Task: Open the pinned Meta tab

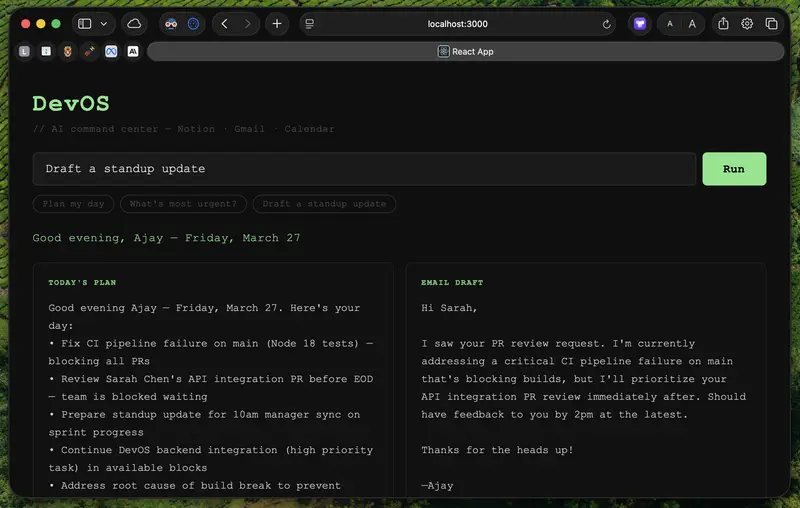Action: coord(111,52)
